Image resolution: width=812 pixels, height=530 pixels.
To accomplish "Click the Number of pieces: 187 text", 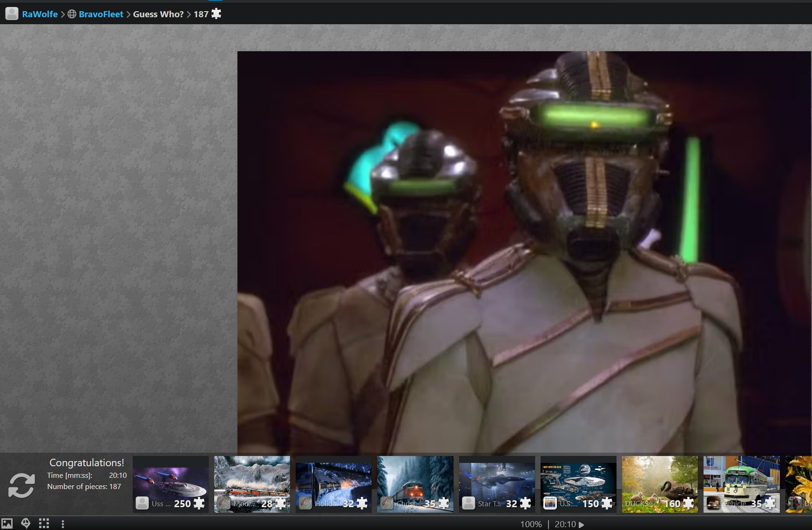I will 84,486.
